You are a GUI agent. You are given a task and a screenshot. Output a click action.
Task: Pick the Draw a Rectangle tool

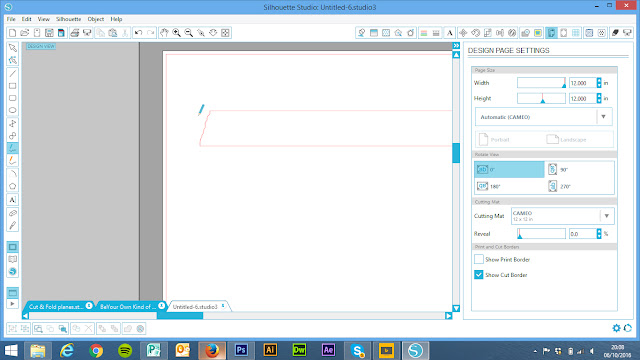coord(13,86)
